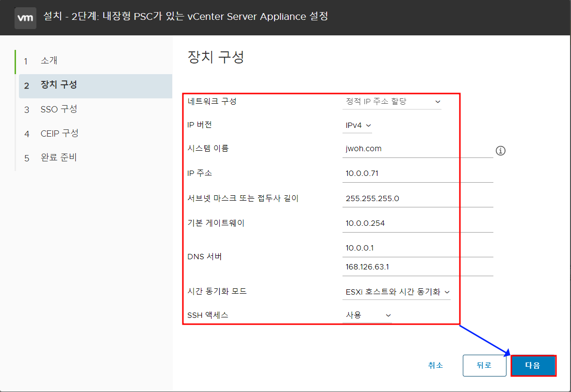Click the 취소 link
Viewport: 571px width, 392px height.
(x=436, y=365)
